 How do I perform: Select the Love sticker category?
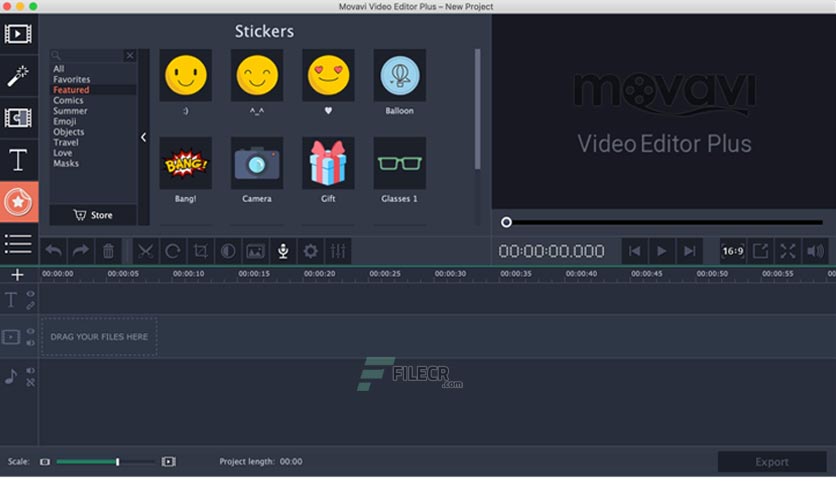pyautogui.click(x=62, y=153)
